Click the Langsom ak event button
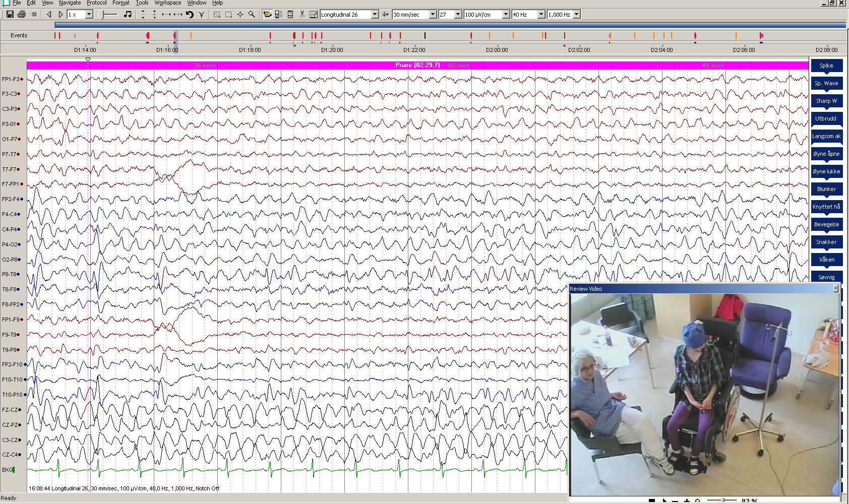 (x=826, y=136)
